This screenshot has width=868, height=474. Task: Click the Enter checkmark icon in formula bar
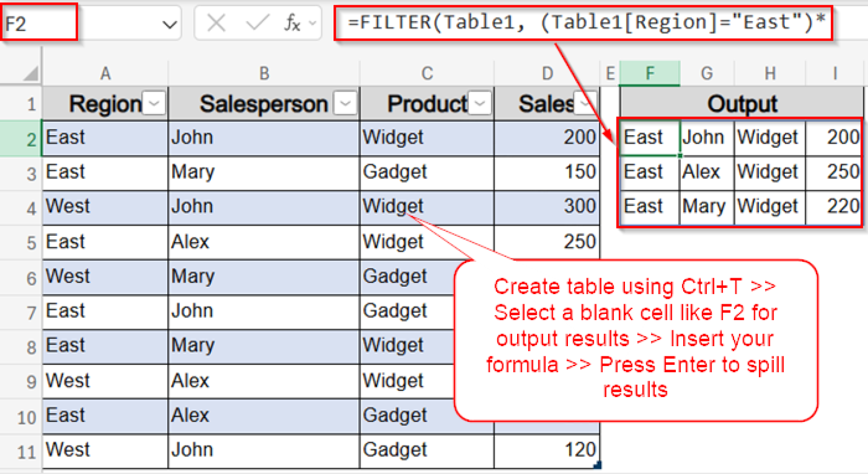click(x=257, y=23)
